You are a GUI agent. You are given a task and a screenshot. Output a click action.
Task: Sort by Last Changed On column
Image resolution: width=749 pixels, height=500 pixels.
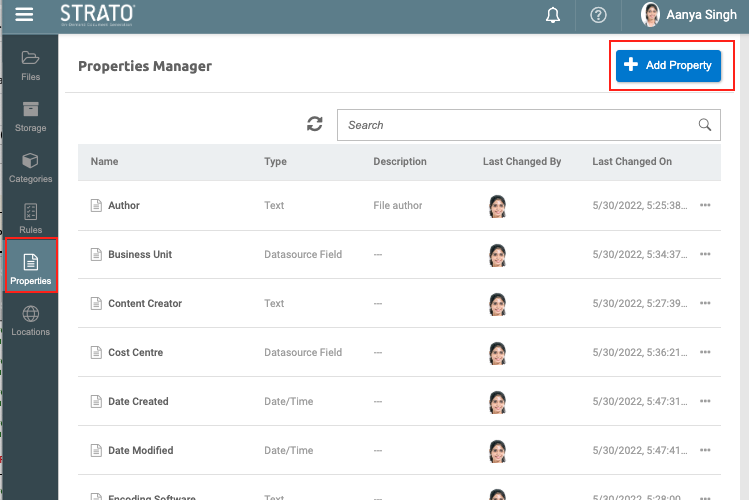pos(631,161)
